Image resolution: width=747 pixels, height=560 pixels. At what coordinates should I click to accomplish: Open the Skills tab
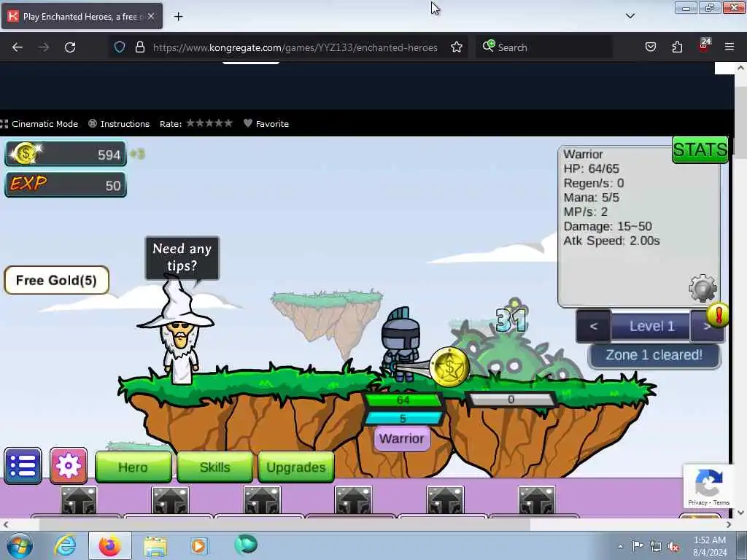pyautogui.click(x=215, y=467)
